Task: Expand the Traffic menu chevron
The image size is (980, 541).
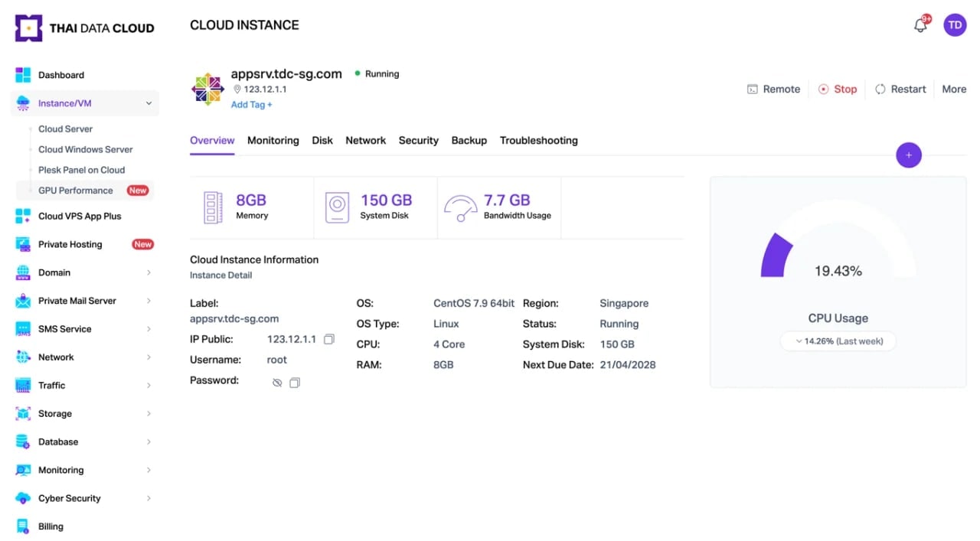Action: click(149, 386)
